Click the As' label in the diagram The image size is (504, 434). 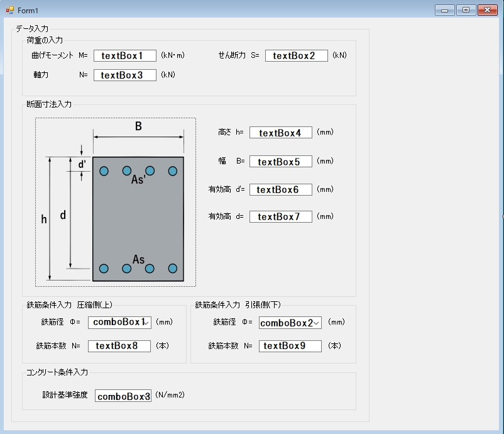[x=138, y=180]
